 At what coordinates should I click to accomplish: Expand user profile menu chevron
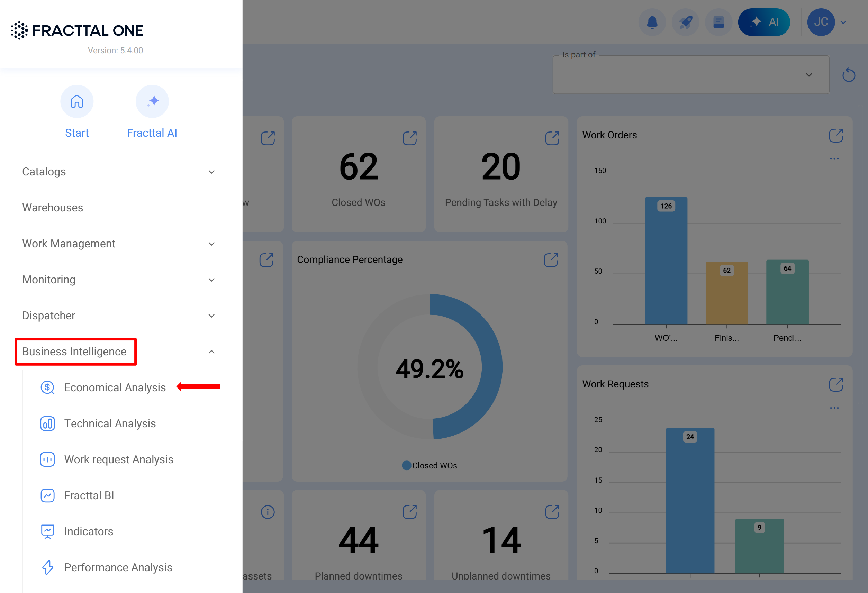[x=843, y=22]
